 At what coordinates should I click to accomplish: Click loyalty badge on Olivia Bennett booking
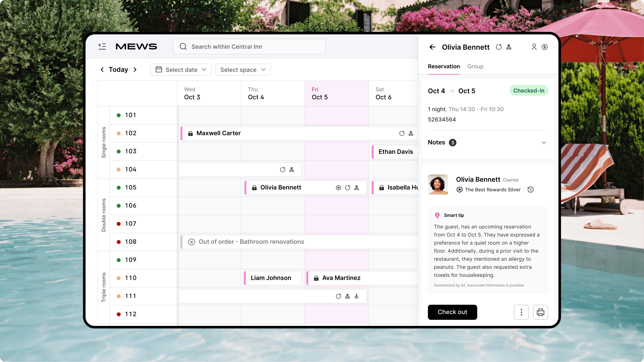[338, 188]
